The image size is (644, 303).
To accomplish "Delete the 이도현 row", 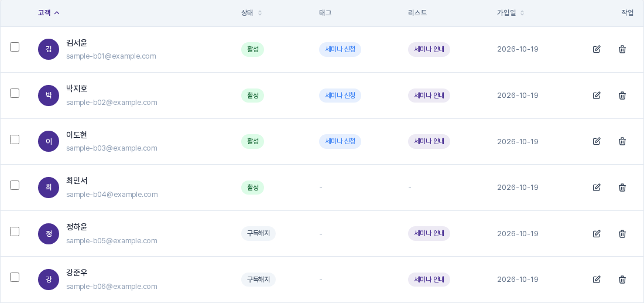I will (x=622, y=141).
